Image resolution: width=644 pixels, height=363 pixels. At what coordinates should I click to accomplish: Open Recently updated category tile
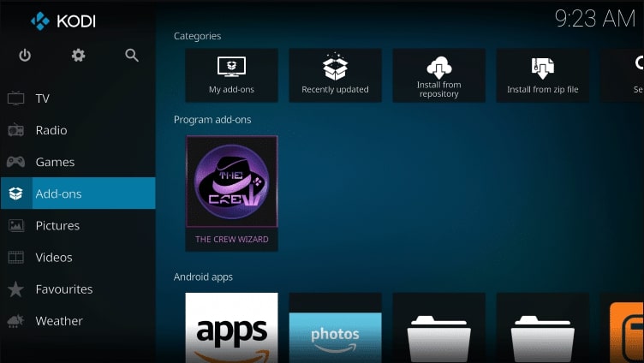coord(335,75)
